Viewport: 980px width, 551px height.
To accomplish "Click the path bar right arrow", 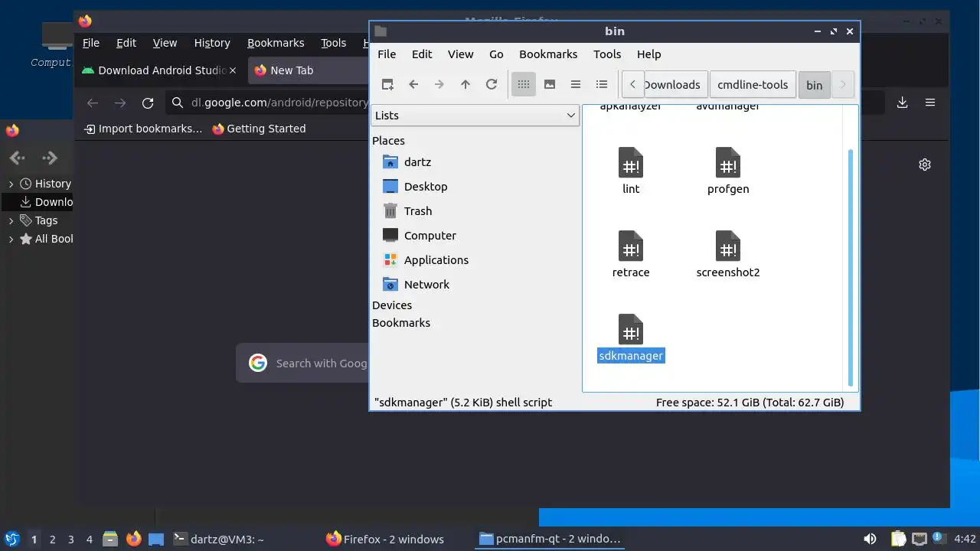I will (843, 84).
